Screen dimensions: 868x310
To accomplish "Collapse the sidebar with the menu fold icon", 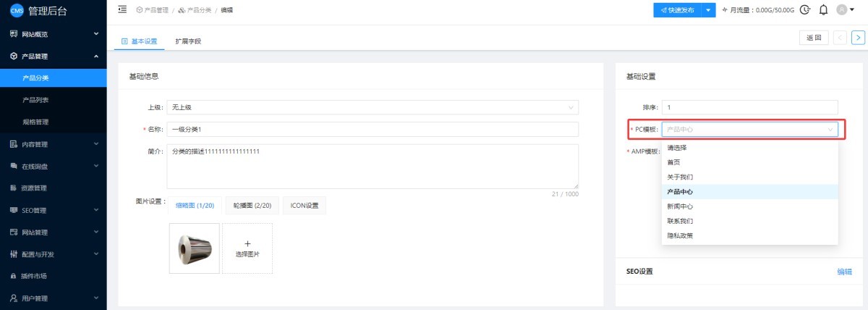I will [122, 9].
